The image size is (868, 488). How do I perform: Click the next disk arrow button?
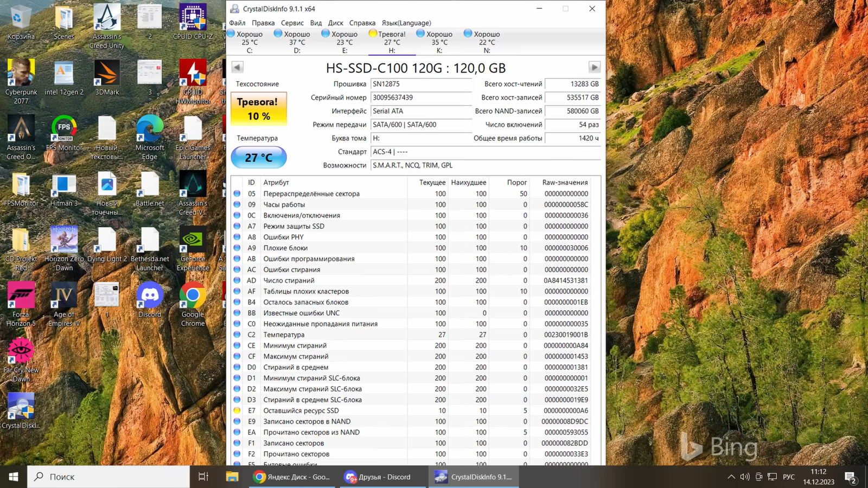tap(594, 67)
